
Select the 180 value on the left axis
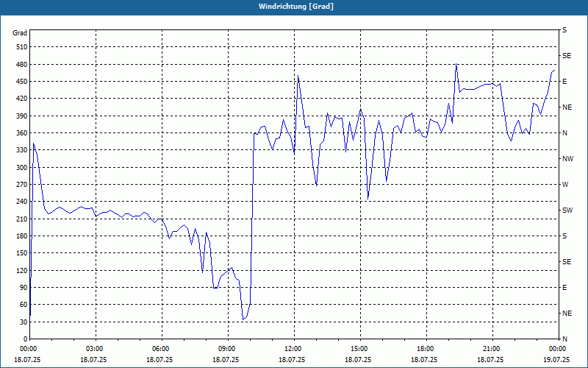pos(22,236)
